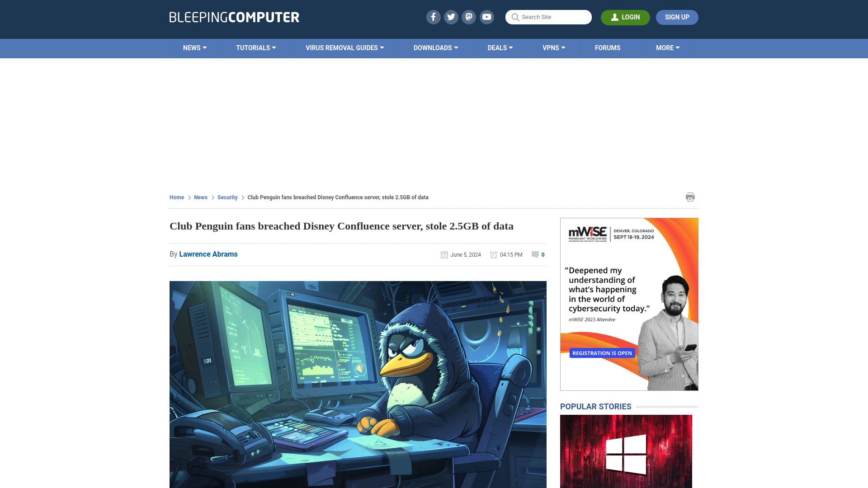Click the clock icon beside 04:15 PM
Viewport: 868px width, 488px height.
point(494,255)
